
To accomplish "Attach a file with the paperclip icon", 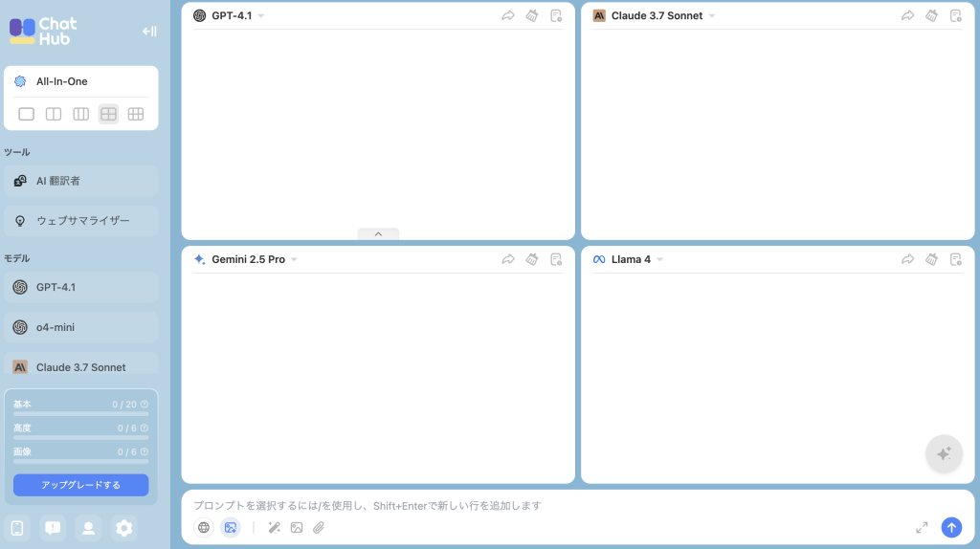I will point(319,528).
